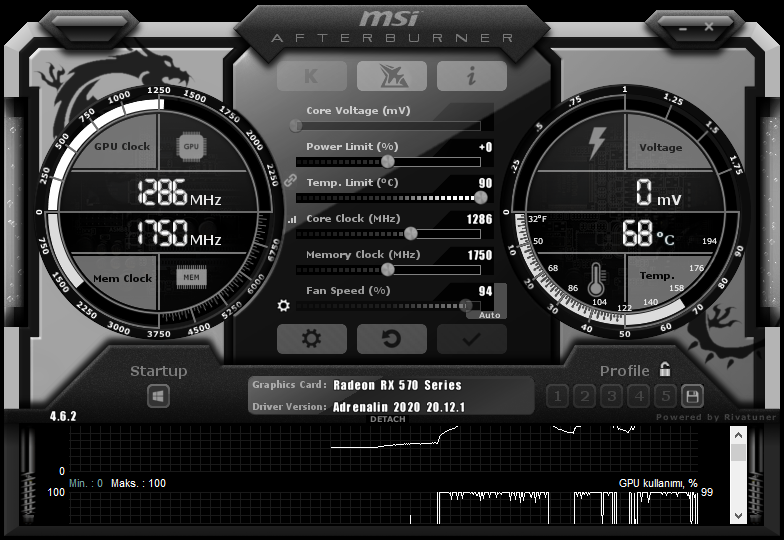Click the Memory Clock value 1750
Screen dimensions: 784x540
(x=480, y=255)
